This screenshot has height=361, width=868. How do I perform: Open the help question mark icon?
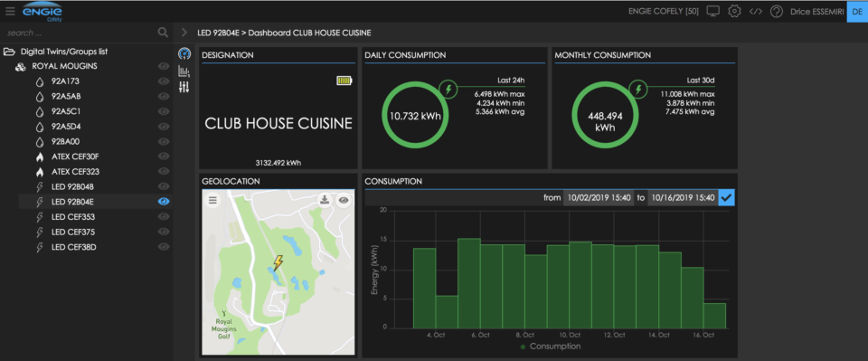click(776, 11)
